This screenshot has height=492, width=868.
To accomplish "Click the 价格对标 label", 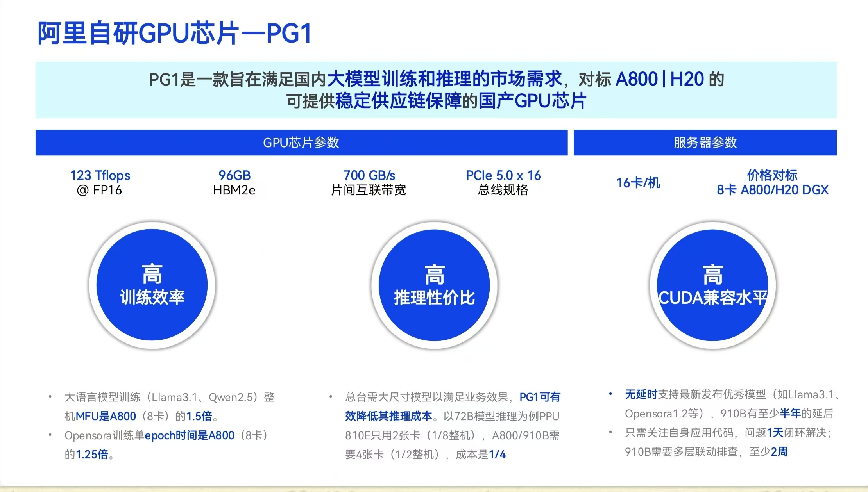I will 772,175.
